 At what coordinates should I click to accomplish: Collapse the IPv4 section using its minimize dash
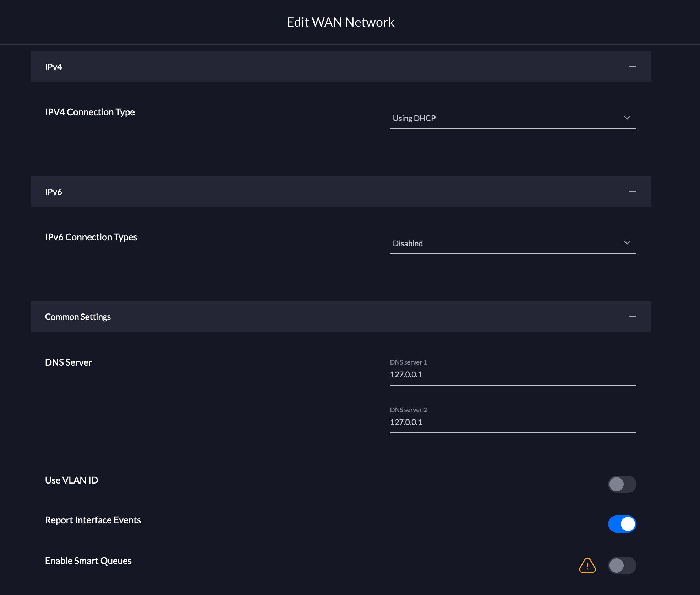633,66
